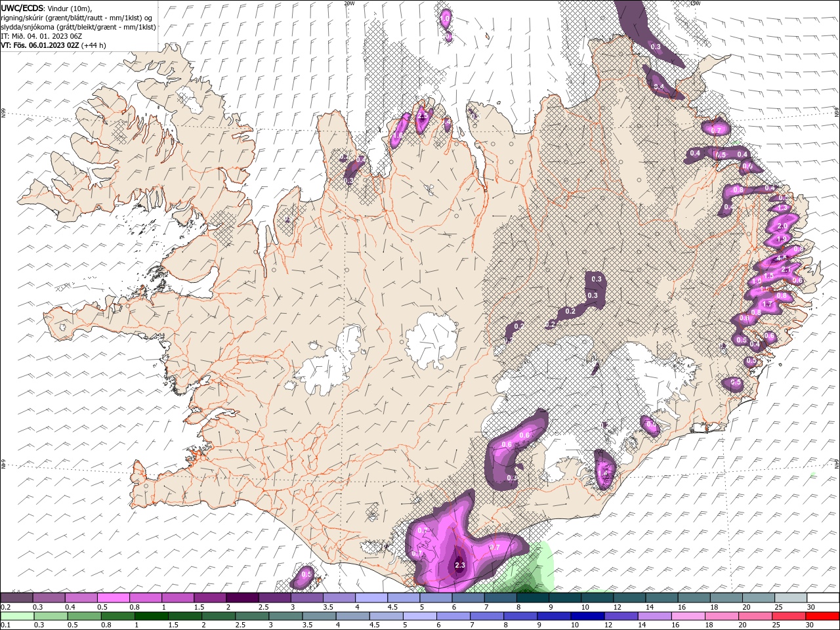Image resolution: width=840 pixels, height=630 pixels.
Task: Select the dark blue rain swatch starting at 10
Action: [588, 616]
